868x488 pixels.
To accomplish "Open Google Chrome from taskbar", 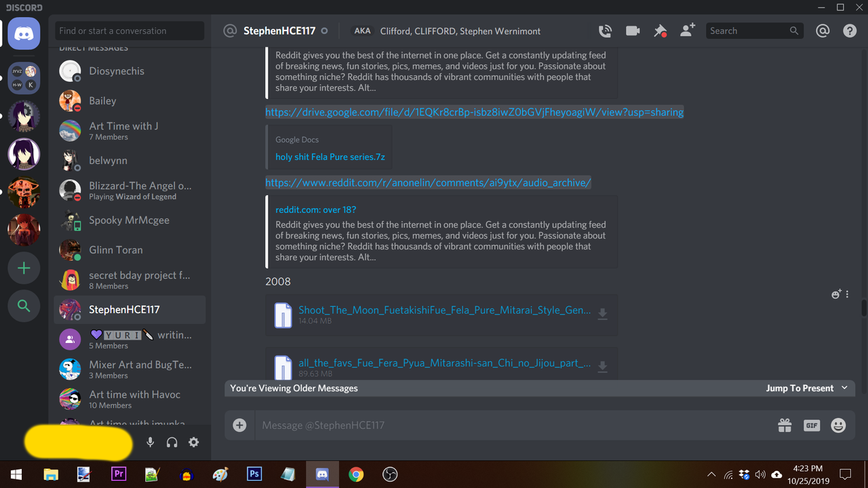I will coord(356,474).
